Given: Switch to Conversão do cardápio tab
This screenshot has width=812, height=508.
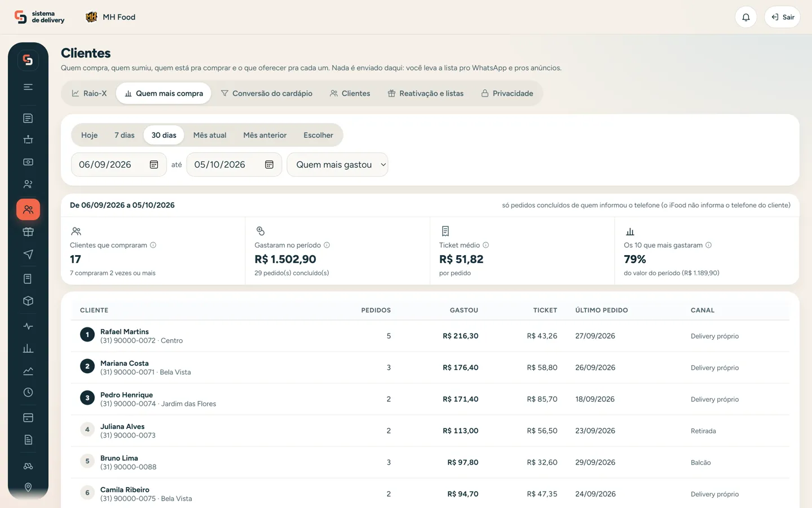Looking at the screenshot, I should (x=266, y=93).
